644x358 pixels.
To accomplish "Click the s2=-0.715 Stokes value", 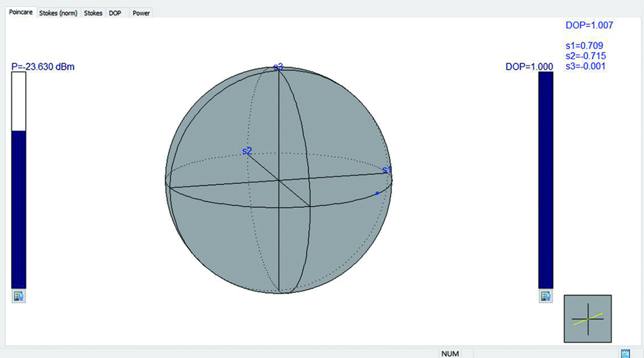I will (585, 56).
